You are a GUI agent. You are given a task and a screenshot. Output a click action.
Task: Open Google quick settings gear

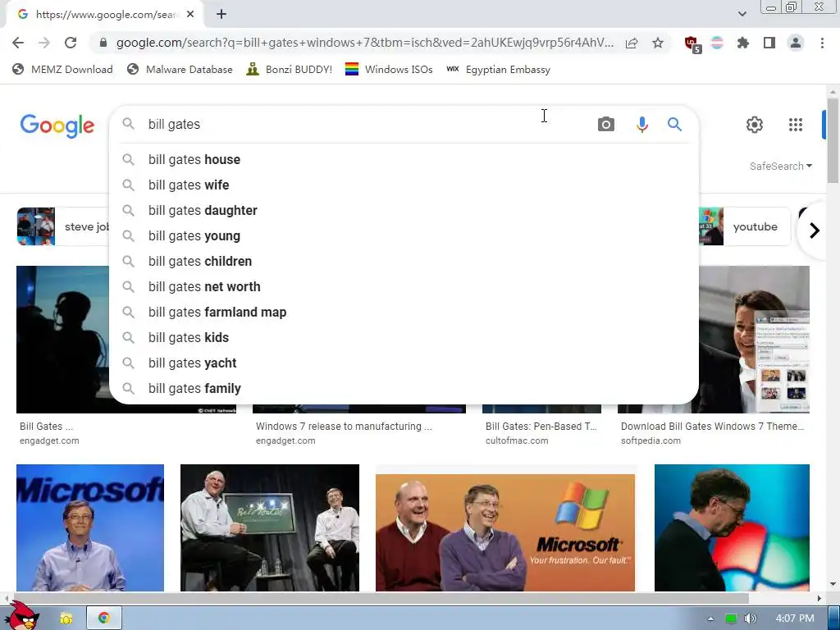755,125
